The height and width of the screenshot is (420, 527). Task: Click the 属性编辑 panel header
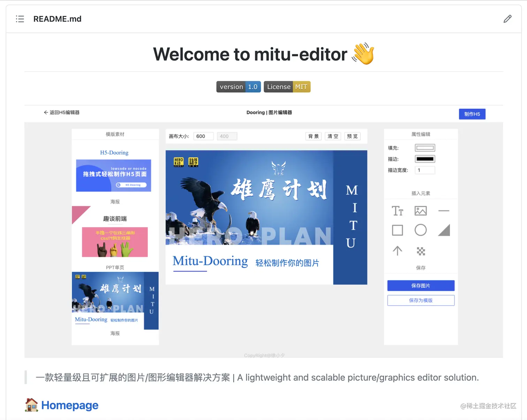[x=421, y=134]
